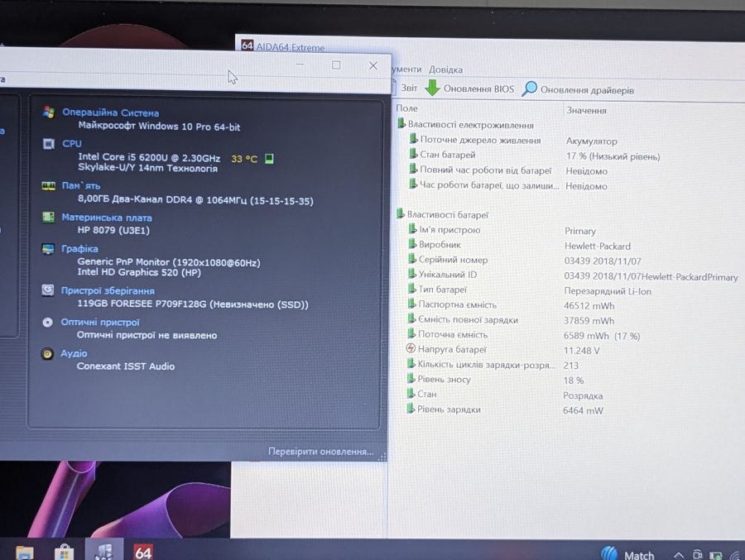This screenshot has width=745, height=560.
Task: Select the Паспортна ємність row
Action: 511,305
